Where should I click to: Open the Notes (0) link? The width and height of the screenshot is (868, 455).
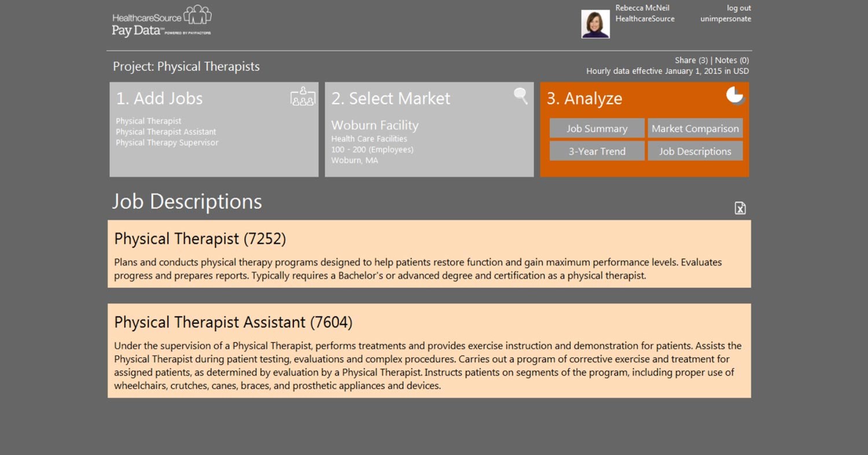coord(732,60)
